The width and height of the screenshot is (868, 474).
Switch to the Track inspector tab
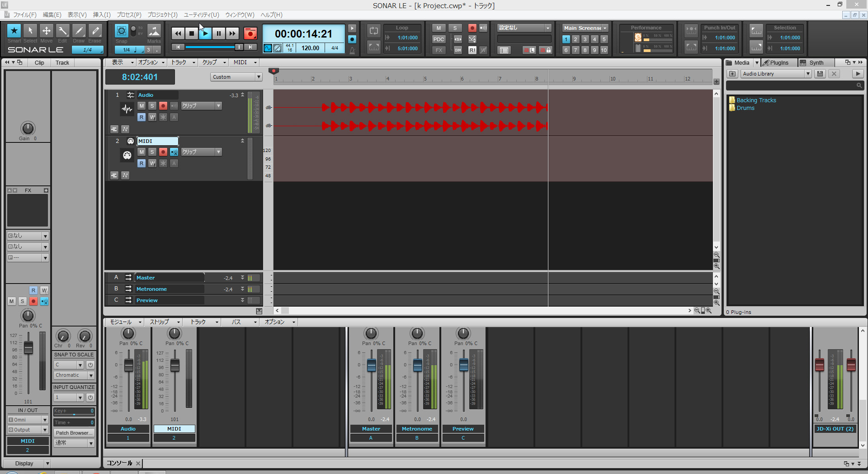click(x=62, y=63)
